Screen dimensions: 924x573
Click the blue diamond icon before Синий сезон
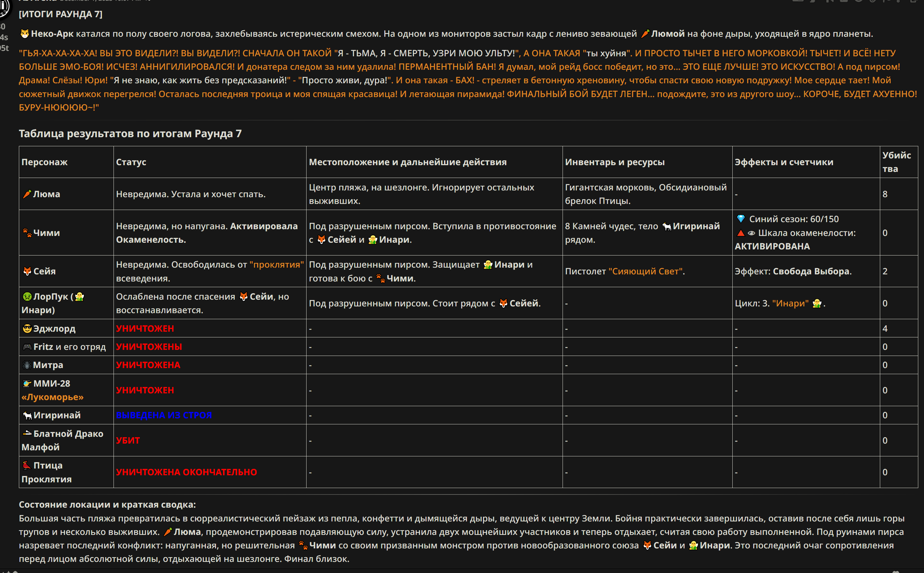click(741, 219)
